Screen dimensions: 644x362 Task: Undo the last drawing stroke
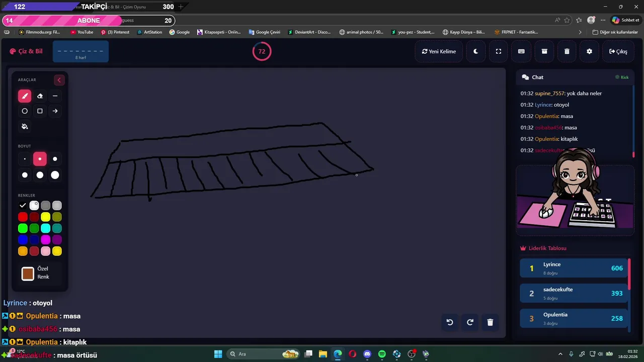click(x=450, y=322)
